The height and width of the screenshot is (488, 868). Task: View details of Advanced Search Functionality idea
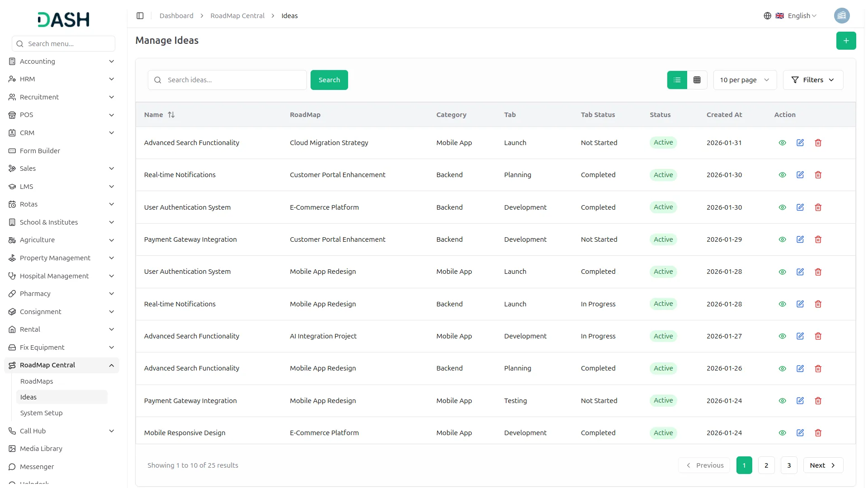coord(783,142)
